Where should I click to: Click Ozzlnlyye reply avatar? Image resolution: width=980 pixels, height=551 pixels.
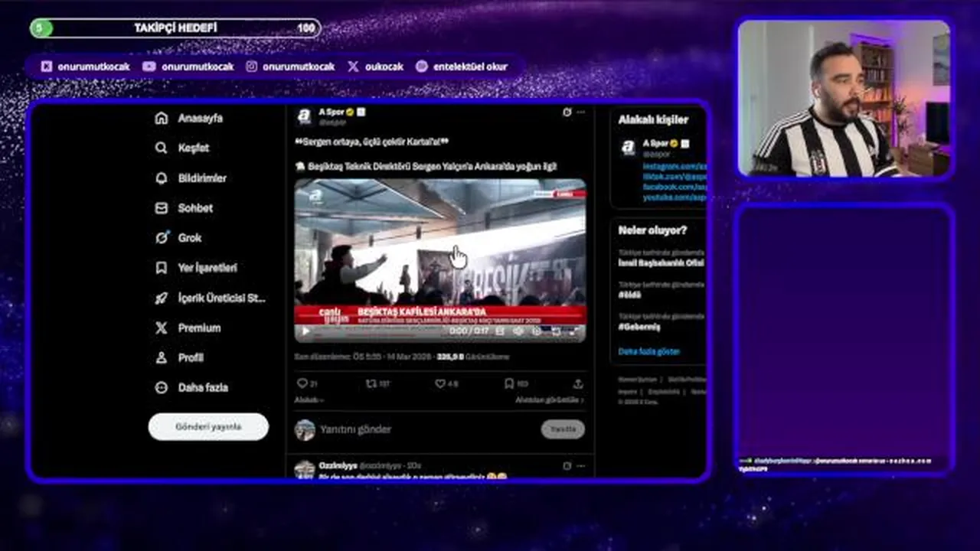point(305,469)
